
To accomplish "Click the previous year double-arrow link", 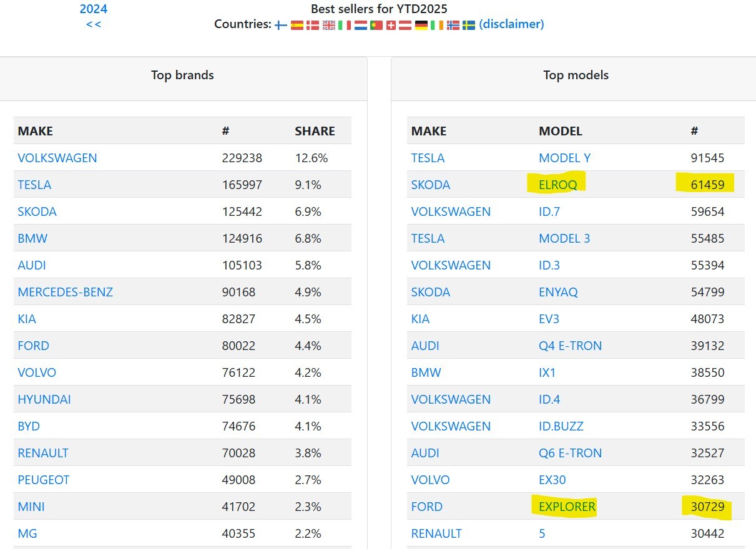I will point(94,24).
